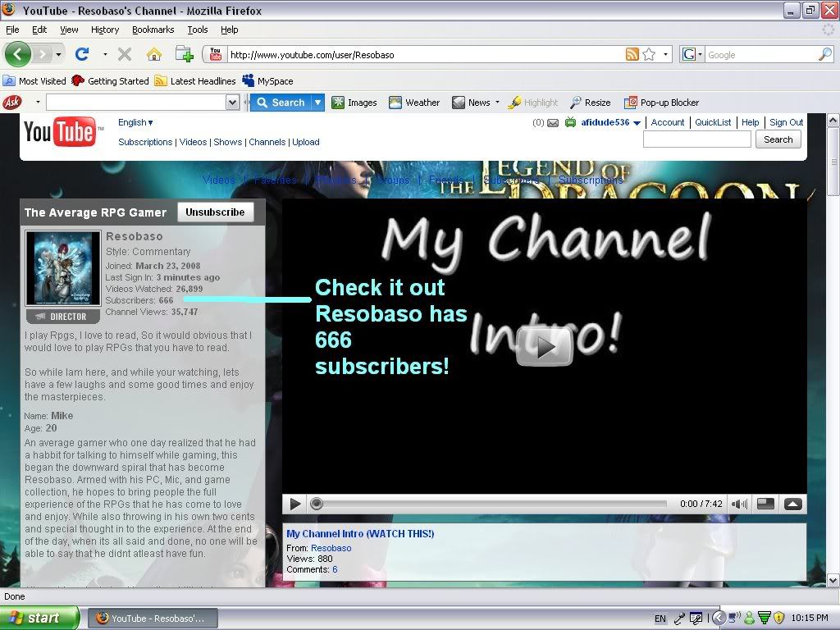Unsubscribe from Resobaso's channel
Image resolution: width=840 pixels, height=630 pixels.
tap(215, 212)
